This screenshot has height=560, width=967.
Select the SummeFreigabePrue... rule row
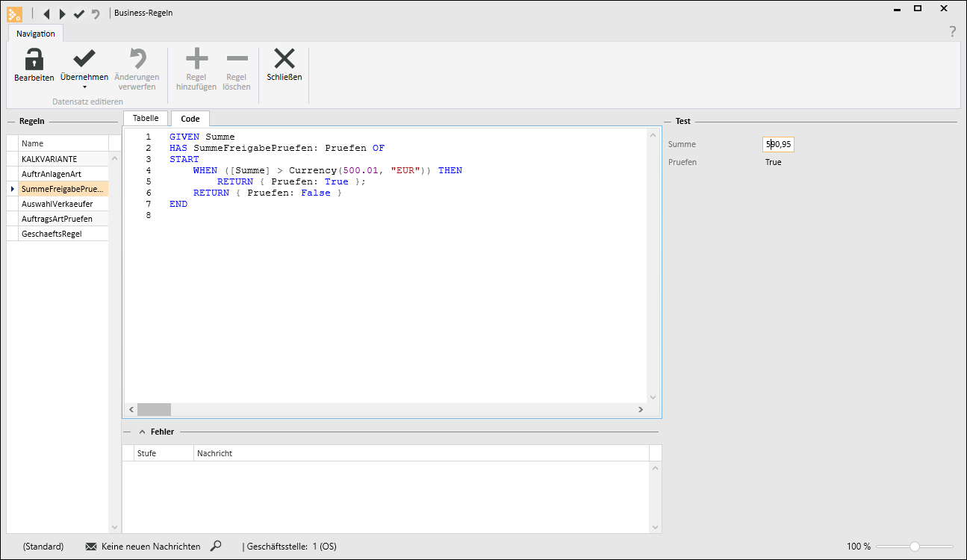pyautogui.click(x=63, y=189)
